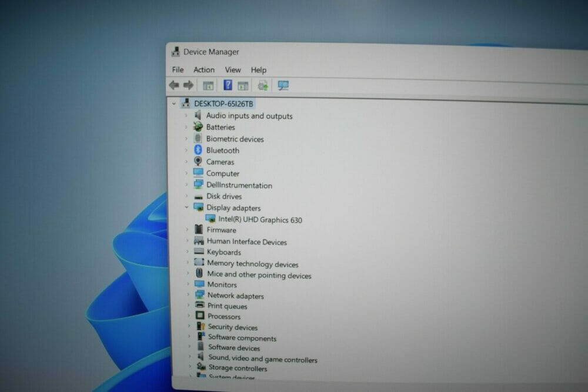This screenshot has height=392, width=588.
Task: Click the Print queues printer icon
Action: tap(200, 305)
